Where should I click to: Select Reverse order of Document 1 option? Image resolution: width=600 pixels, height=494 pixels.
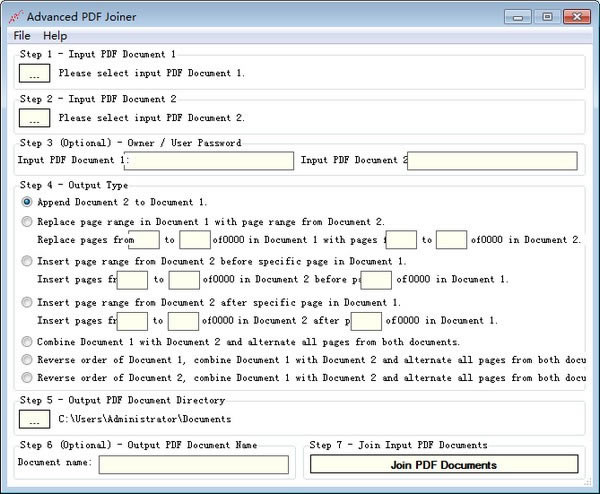point(27,359)
